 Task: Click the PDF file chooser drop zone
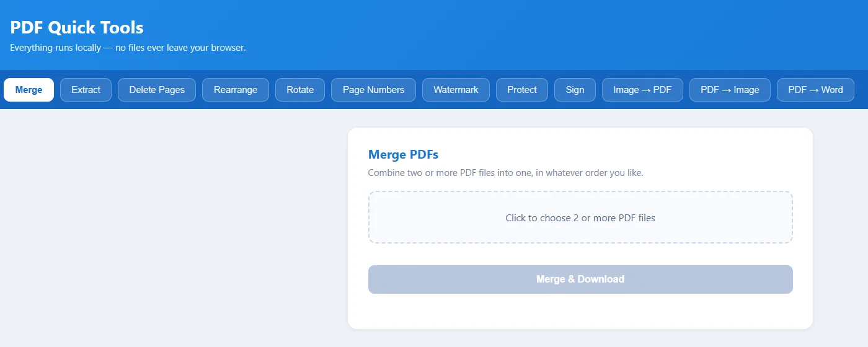[x=580, y=217]
